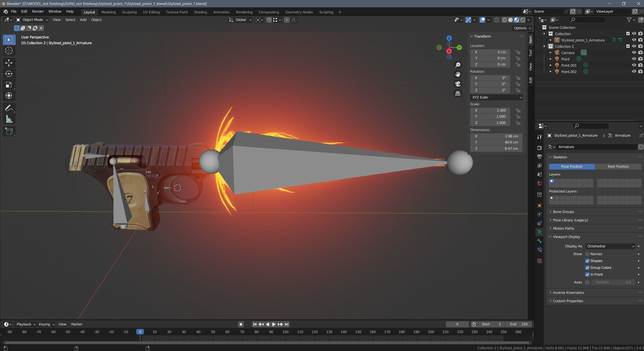Hide Camera in viewport via eye icon
Image resolution: width=644 pixels, height=351 pixels.
pos(634,53)
